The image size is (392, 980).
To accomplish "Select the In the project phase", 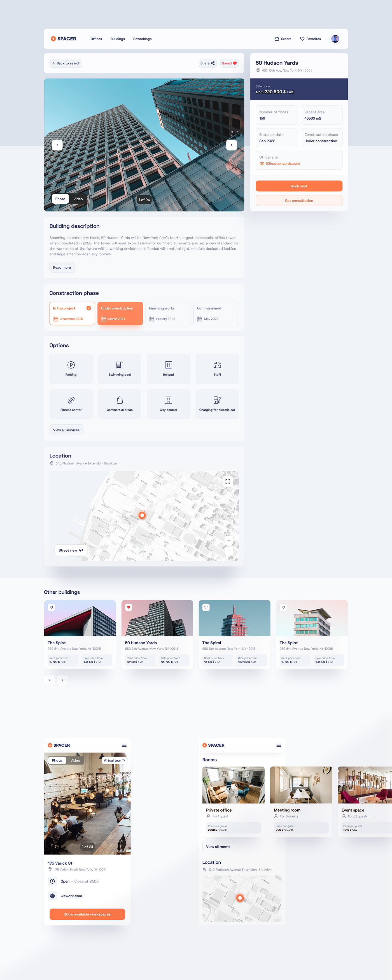I will pyautogui.click(x=72, y=313).
